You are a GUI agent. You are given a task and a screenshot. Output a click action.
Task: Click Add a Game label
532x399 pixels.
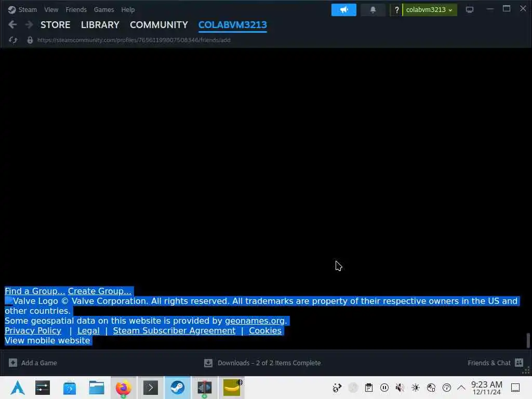[x=39, y=363]
